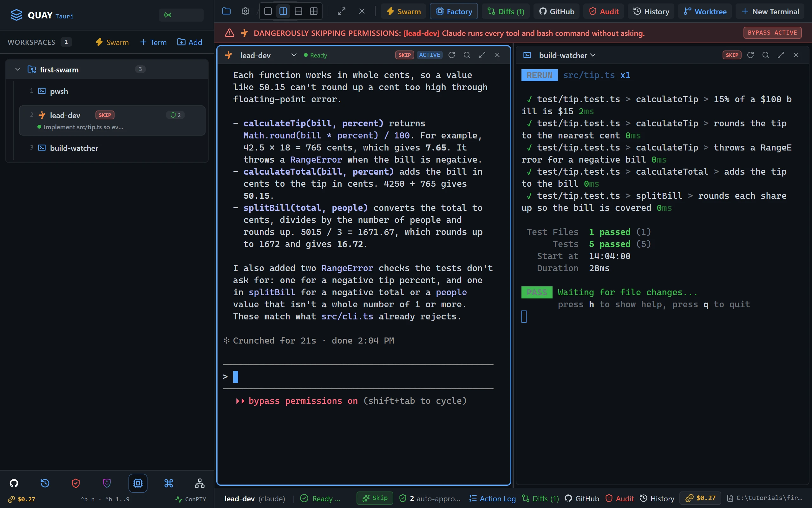Image resolution: width=812 pixels, height=508 pixels.
Task: Open History from the bottom status bar
Action: [657, 498]
